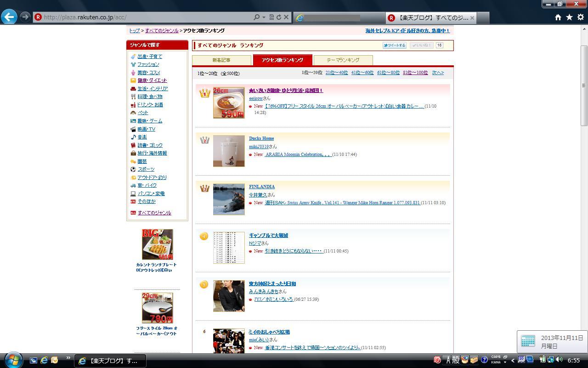This screenshot has height=368, width=588.
Task: Open the browser Tools gear icon
Action: pos(580,17)
